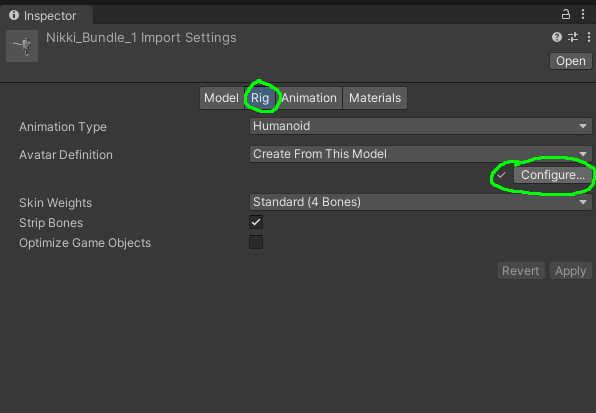
Task: Click the checkmark beside Configure
Action: point(501,175)
